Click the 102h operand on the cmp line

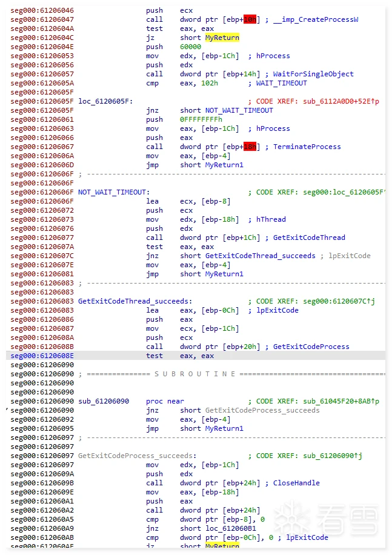click(210, 83)
